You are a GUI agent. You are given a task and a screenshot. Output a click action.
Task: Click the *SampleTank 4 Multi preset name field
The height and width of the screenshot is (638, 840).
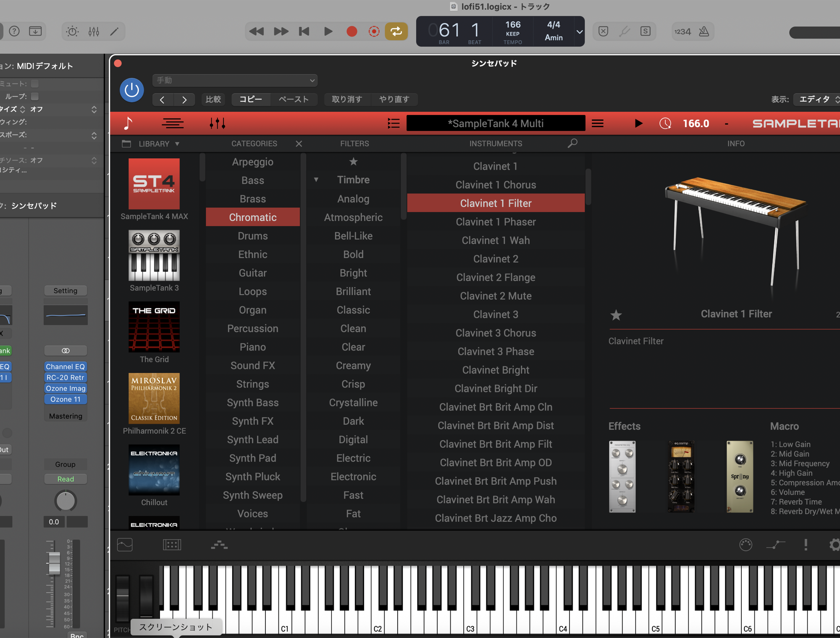tap(496, 123)
